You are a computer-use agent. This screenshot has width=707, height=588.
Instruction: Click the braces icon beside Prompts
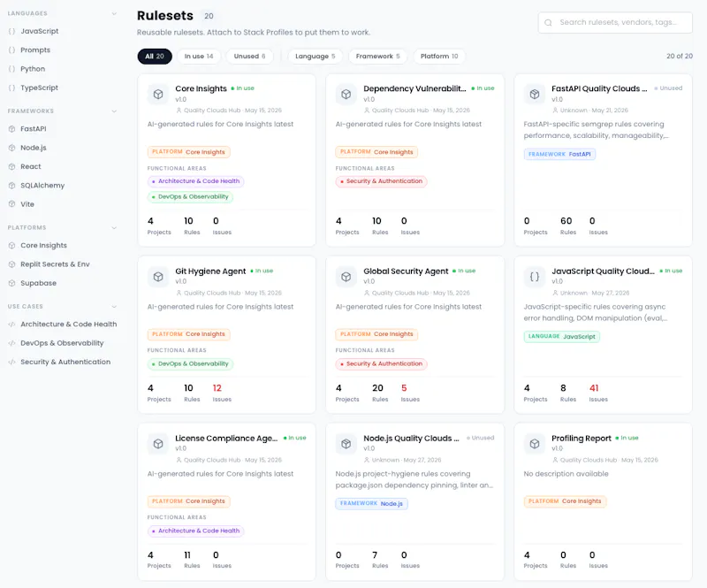coord(11,50)
